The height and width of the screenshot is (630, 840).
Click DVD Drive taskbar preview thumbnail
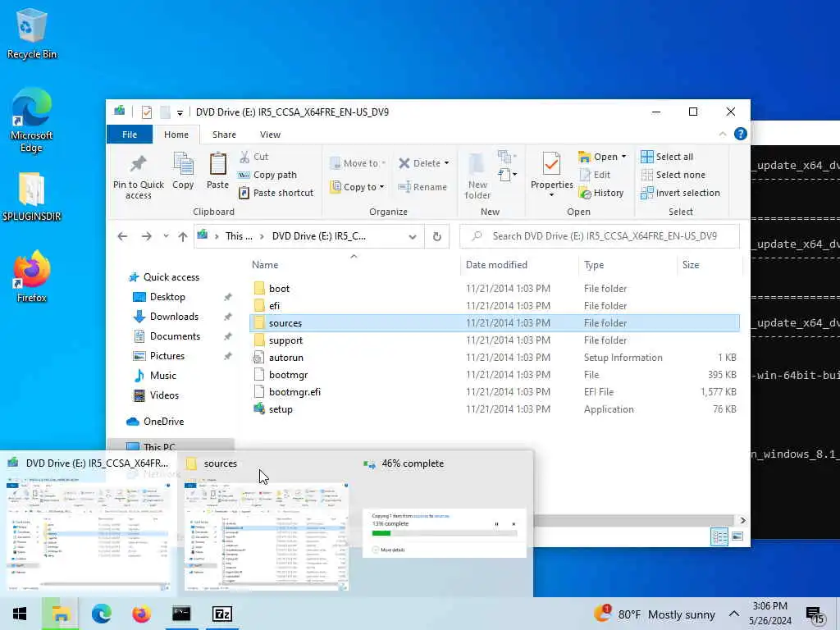(x=88, y=536)
